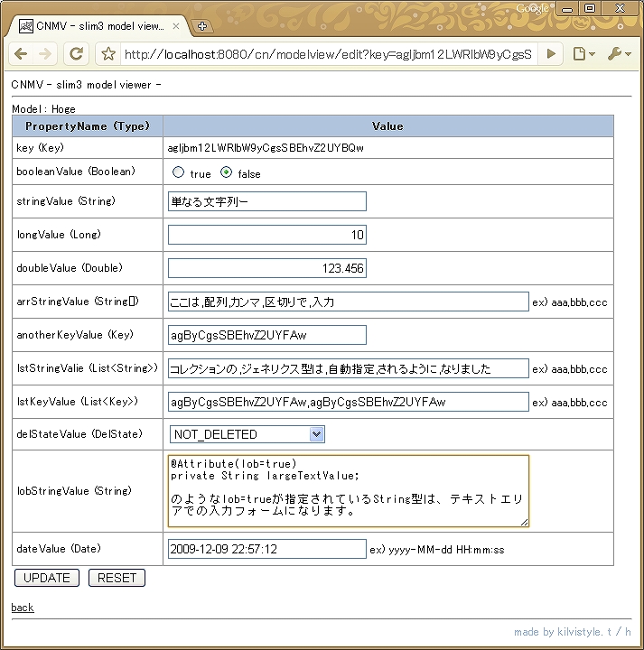This screenshot has height=650, width=644.
Task: Click the 'ex) aaa,bbb,ccc' hint beside lstStringValie
Action: pos(570,369)
